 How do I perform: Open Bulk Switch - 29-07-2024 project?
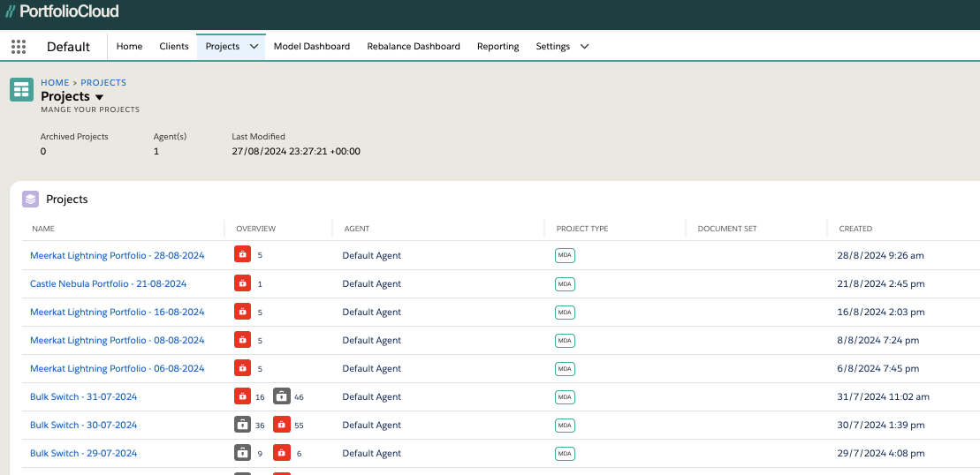[83, 453]
